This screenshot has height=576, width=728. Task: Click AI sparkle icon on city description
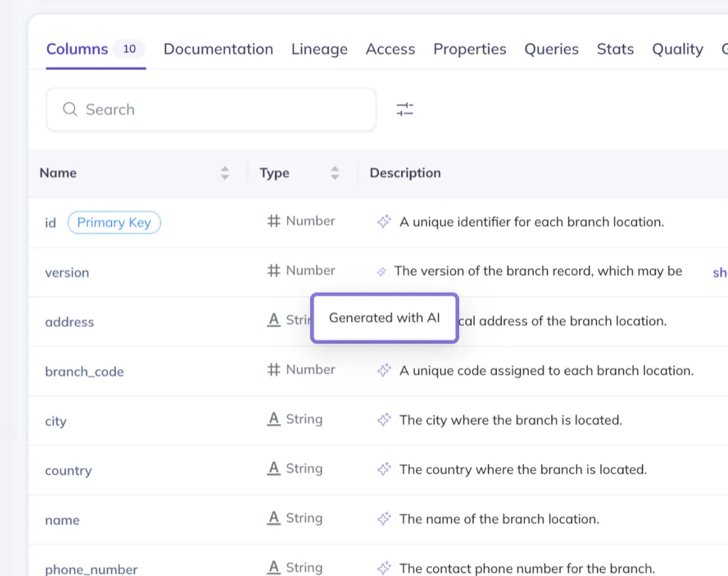[x=384, y=420]
